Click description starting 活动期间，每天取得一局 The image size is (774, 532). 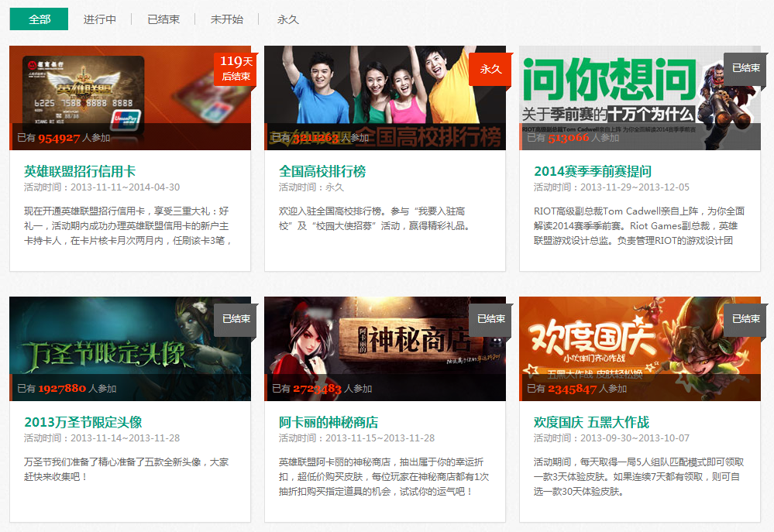coord(638,477)
